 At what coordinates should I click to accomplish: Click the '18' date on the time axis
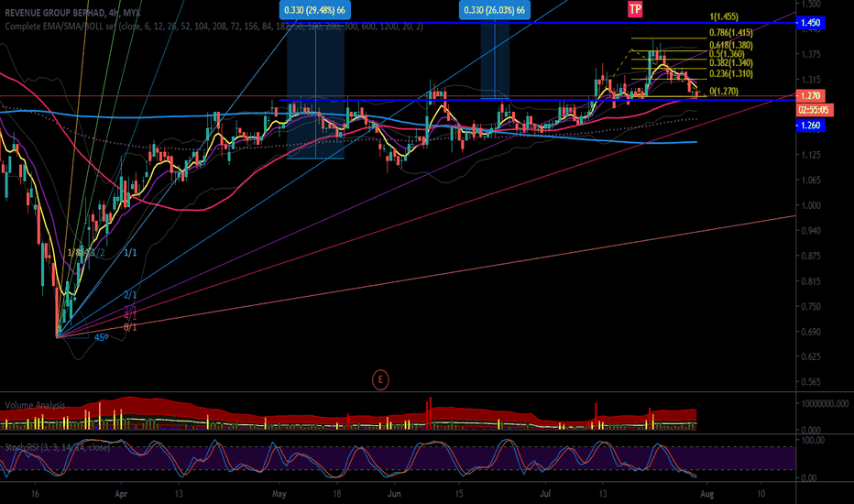click(x=336, y=494)
